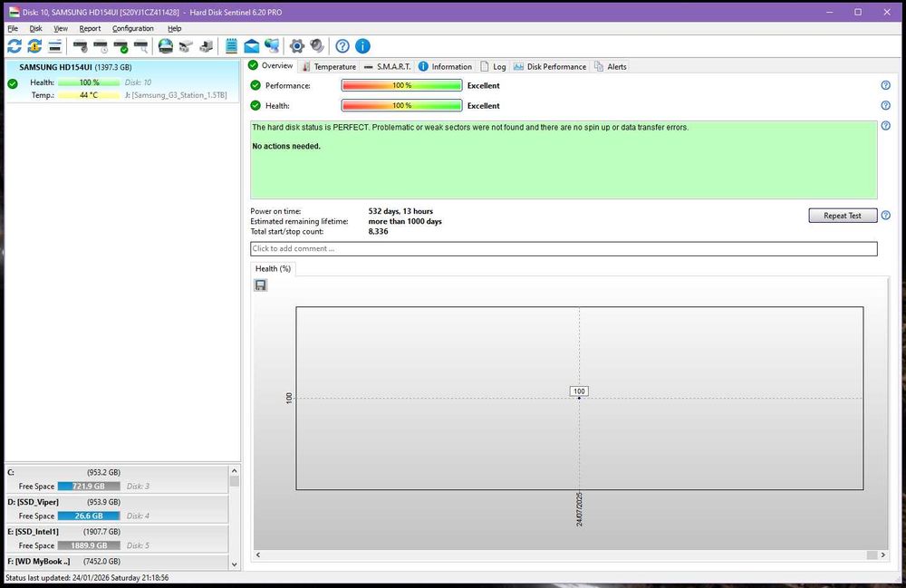This screenshot has width=906, height=588.
Task: Click the disk list Temp. 44 °C bar
Action: click(89, 95)
